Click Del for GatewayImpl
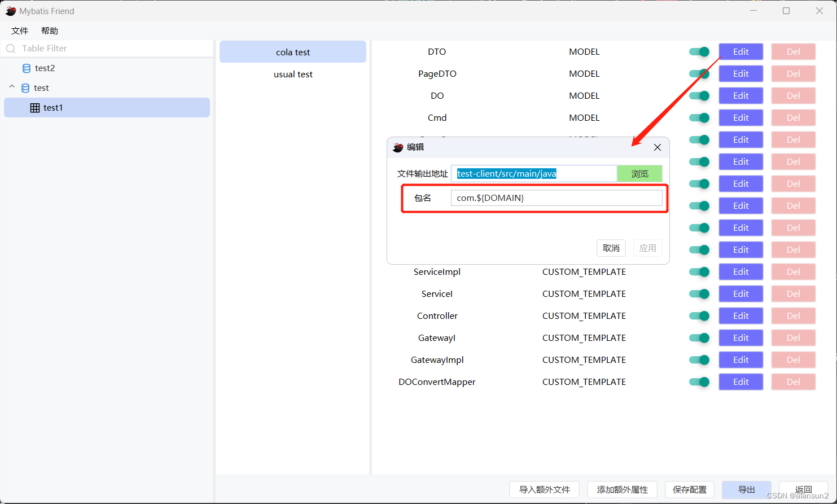The width and height of the screenshot is (837, 504). click(794, 360)
